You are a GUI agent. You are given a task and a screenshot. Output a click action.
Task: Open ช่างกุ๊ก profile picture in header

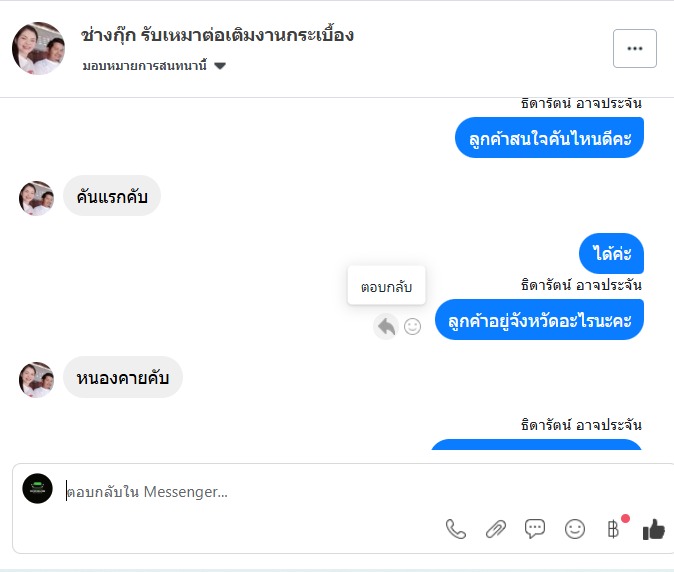[39, 48]
